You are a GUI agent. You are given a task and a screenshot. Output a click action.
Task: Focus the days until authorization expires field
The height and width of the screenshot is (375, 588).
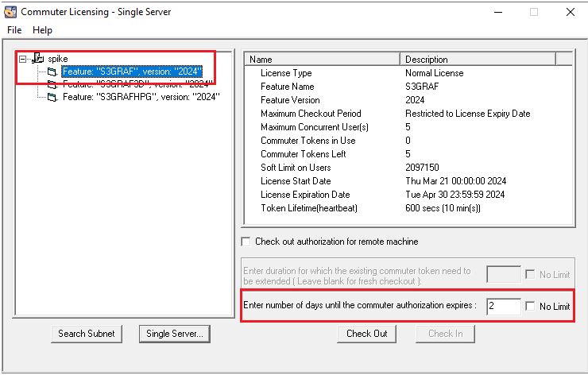[504, 307]
